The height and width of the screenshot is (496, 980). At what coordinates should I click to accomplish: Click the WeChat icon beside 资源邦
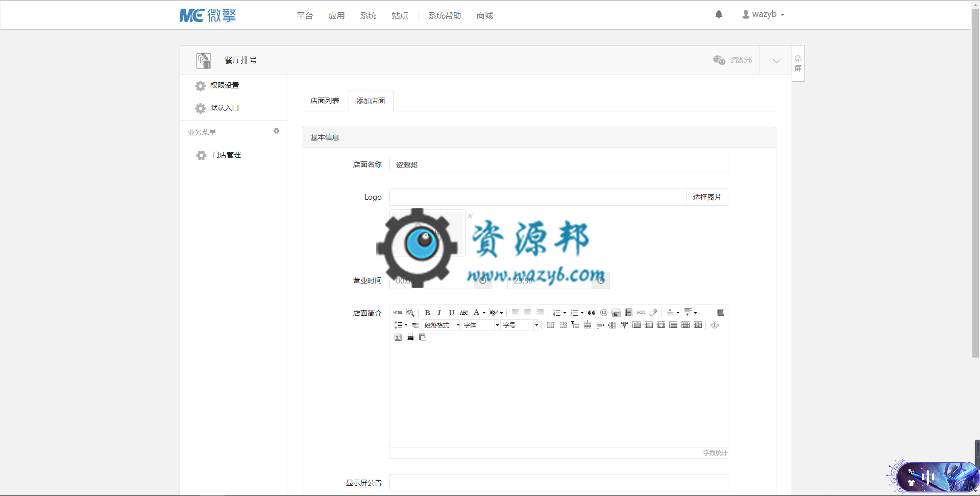[x=719, y=60]
